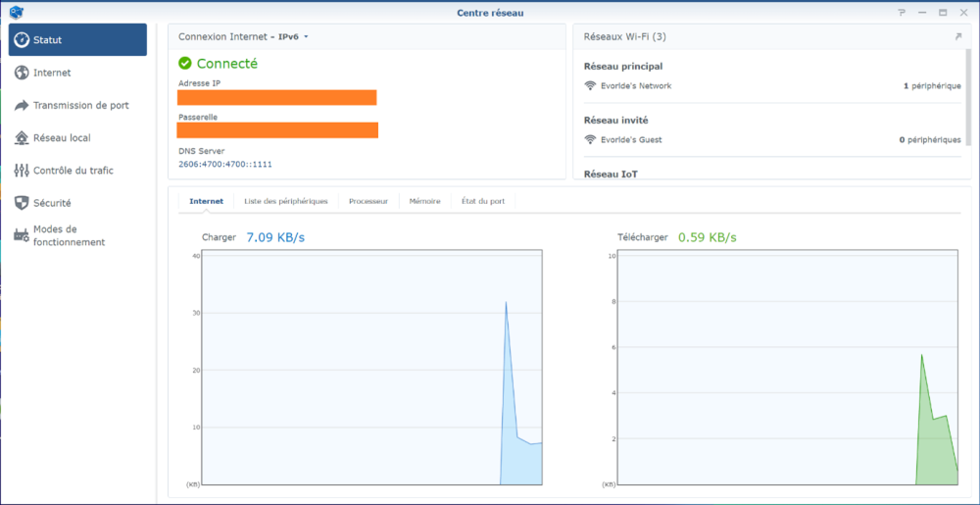The height and width of the screenshot is (505, 980).
Task: Click the redacted Adresse IP value
Action: [x=277, y=97]
